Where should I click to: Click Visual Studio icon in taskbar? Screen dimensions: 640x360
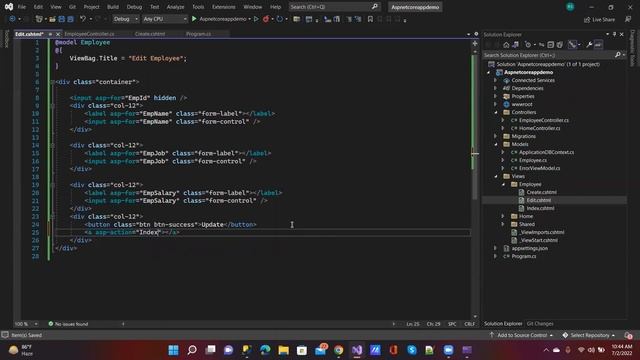pyautogui.click(x=357, y=350)
